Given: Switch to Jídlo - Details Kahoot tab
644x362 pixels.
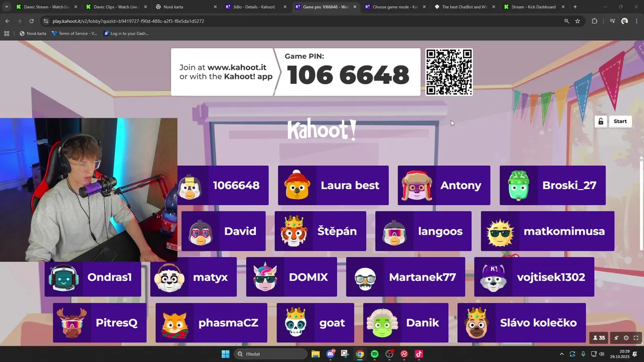Looking at the screenshot, I should click(255, 7).
